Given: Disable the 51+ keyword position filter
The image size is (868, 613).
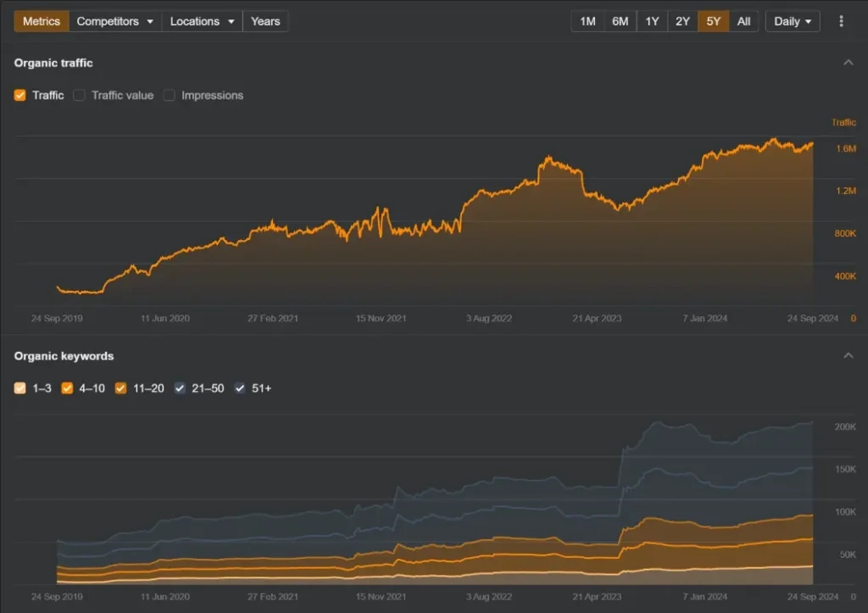Looking at the screenshot, I should 239,388.
